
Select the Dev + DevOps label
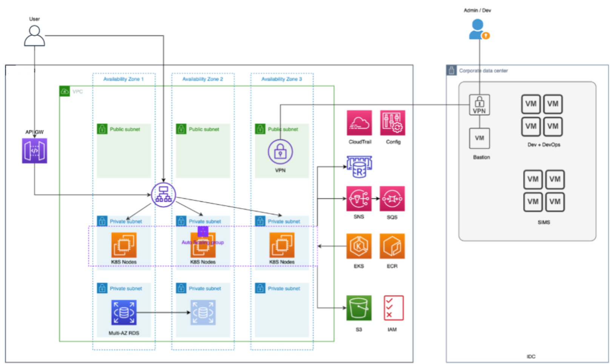click(544, 145)
